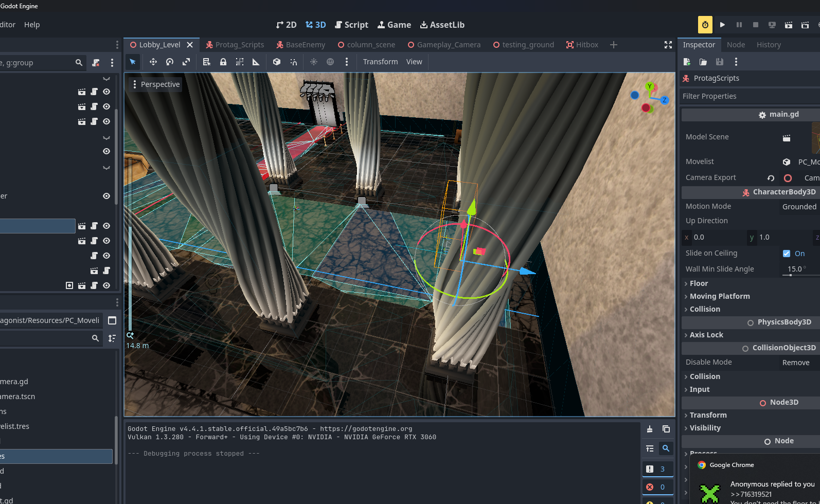Lock the selected node
The width and height of the screenshot is (820, 504).
coord(223,62)
